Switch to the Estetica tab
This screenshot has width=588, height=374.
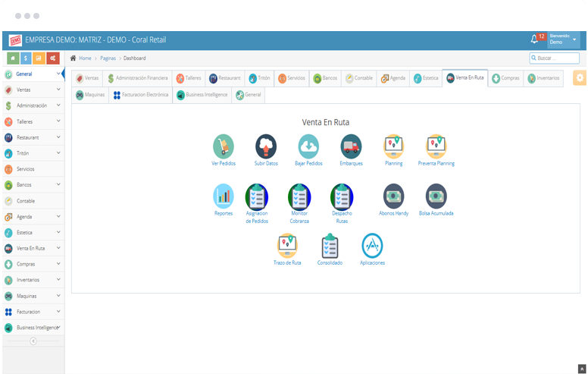(426, 78)
